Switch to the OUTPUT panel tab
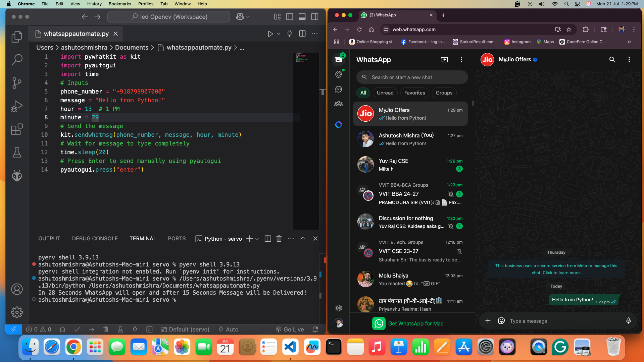This screenshot has width=644, height=362. tap(49, 239)
